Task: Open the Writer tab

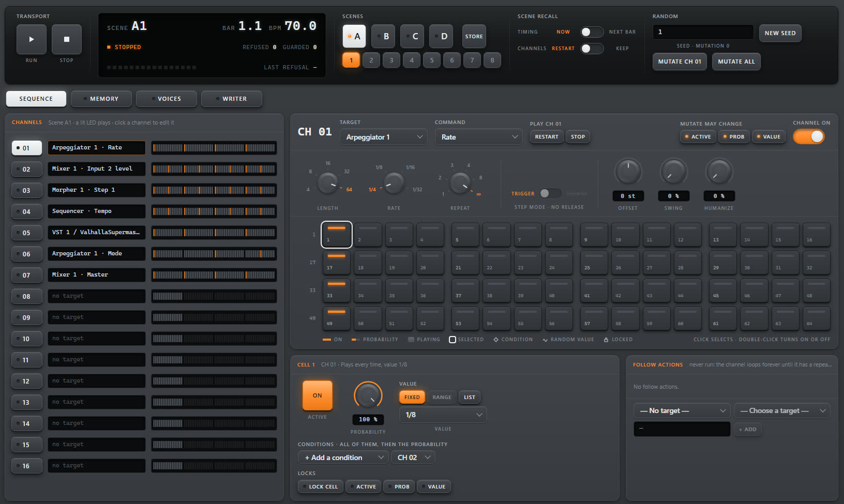Action: (x=232, y=99)
